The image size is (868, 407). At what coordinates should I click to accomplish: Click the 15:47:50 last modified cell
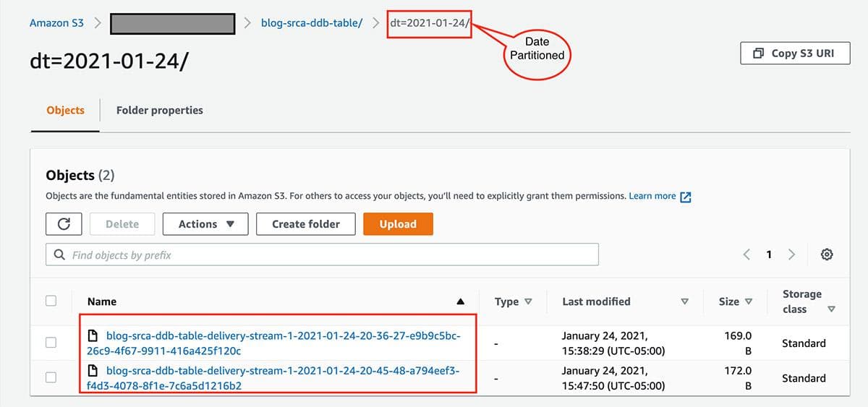coord(613,378)
